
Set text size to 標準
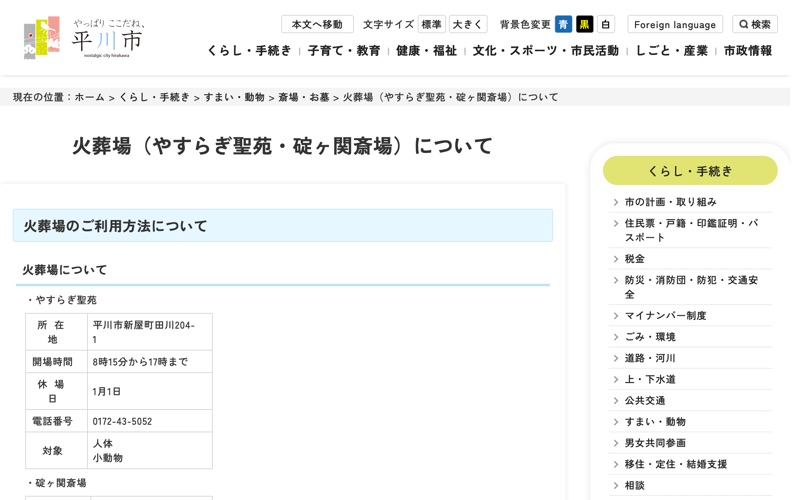coord(431,24)
